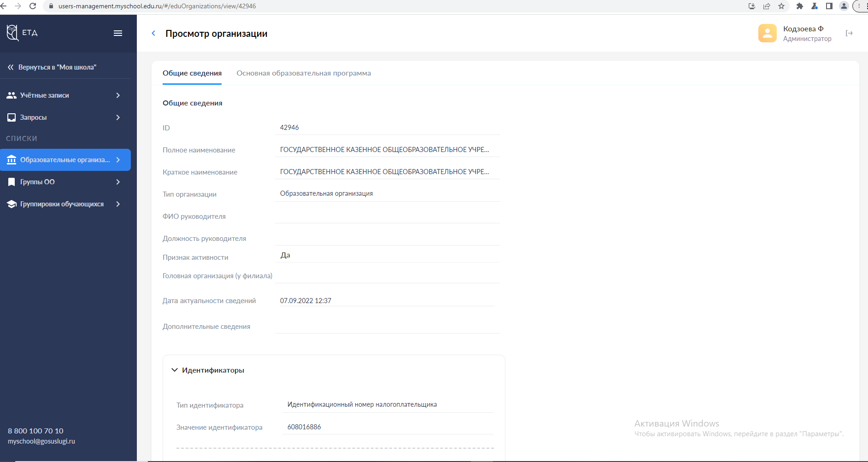868x462 pixels.
Task: Click the Просмотр организации page title
Action: (217, 34)
